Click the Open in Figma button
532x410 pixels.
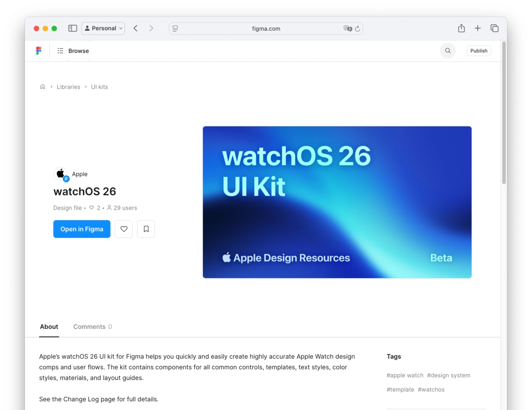pos(81,229)
